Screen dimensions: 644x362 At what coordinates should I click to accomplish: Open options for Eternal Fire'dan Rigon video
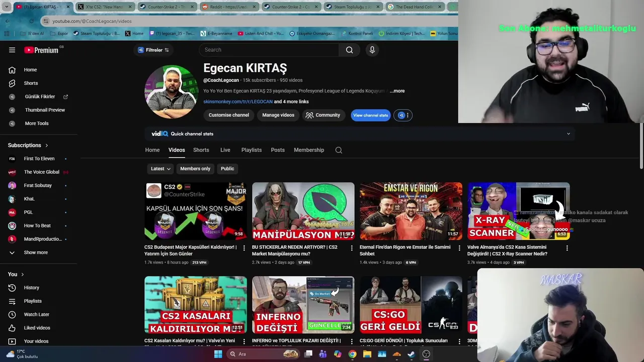coord(459,248)
